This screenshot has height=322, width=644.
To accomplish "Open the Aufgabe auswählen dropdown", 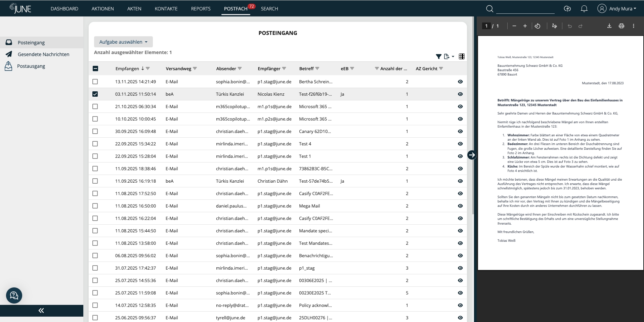I will 123,42.
